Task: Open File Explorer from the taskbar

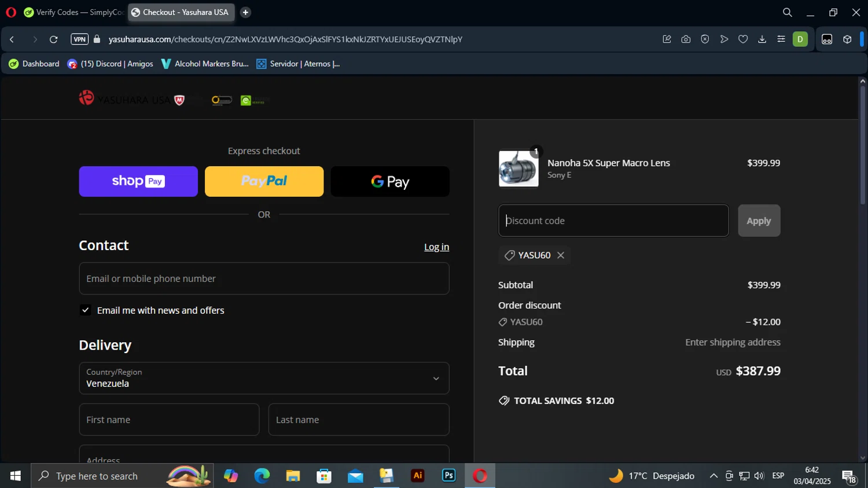Action: click(293, 476)
